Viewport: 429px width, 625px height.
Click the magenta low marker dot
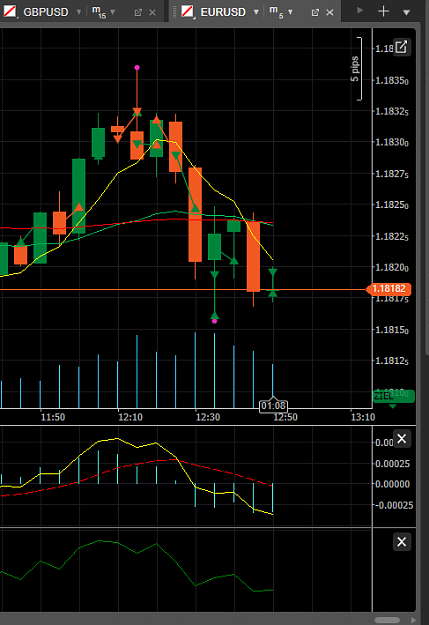214,321
